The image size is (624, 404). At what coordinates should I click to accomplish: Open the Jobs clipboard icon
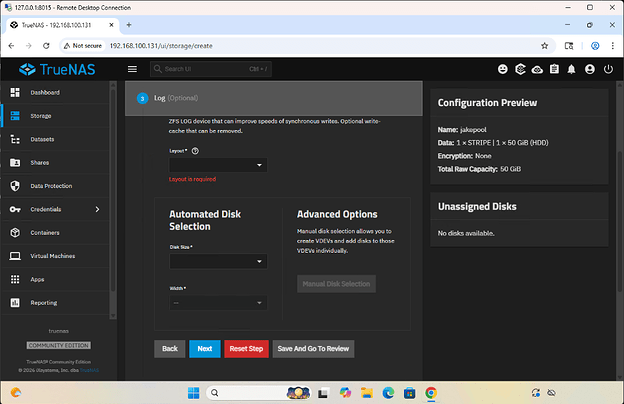[x=554, y=69]
